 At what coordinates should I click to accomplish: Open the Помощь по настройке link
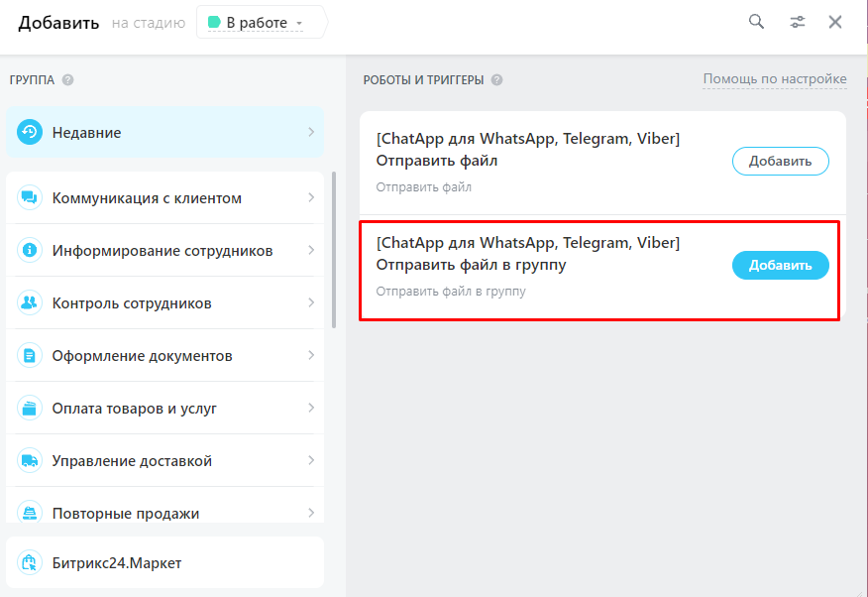(774, 79)
